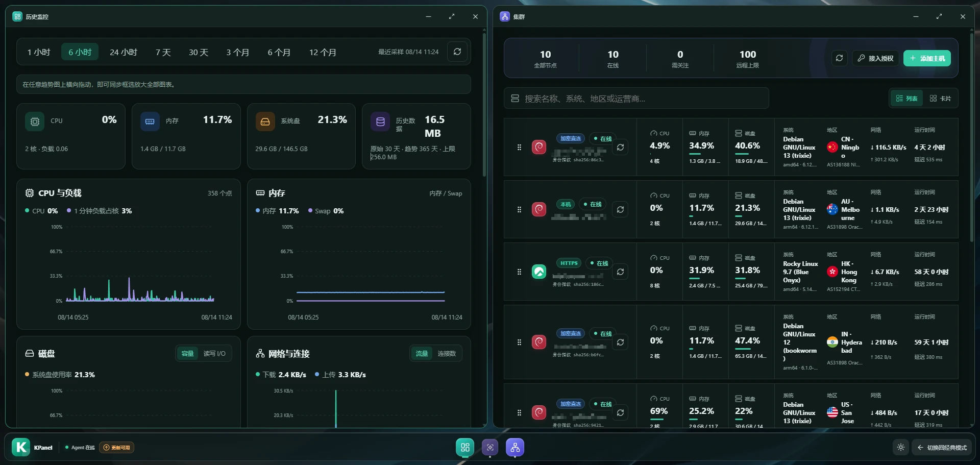
Task: Toggle 1分钟负载占核 series legend
Action: (x=99, y=211)
